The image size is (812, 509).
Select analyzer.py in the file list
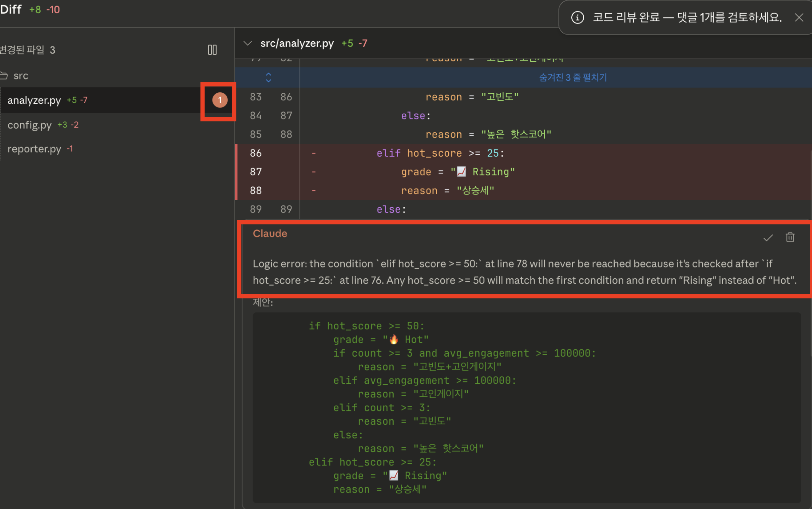pos(34,100)
